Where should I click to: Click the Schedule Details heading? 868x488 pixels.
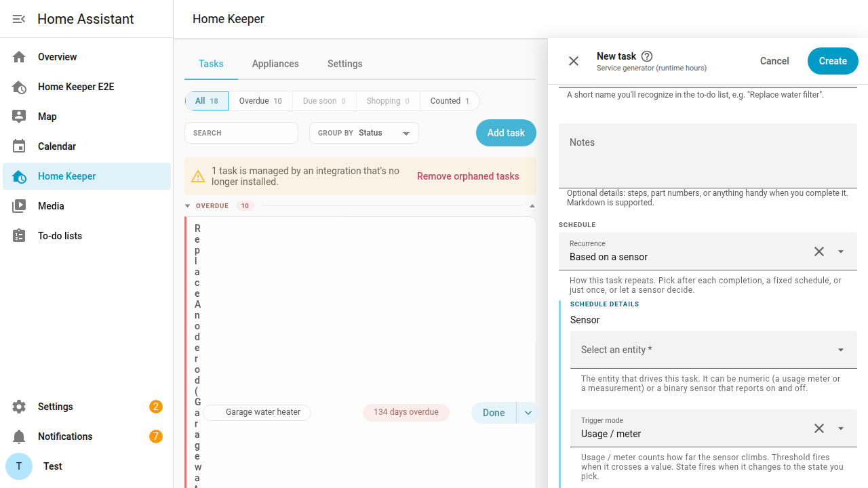[x=605, y=304]
